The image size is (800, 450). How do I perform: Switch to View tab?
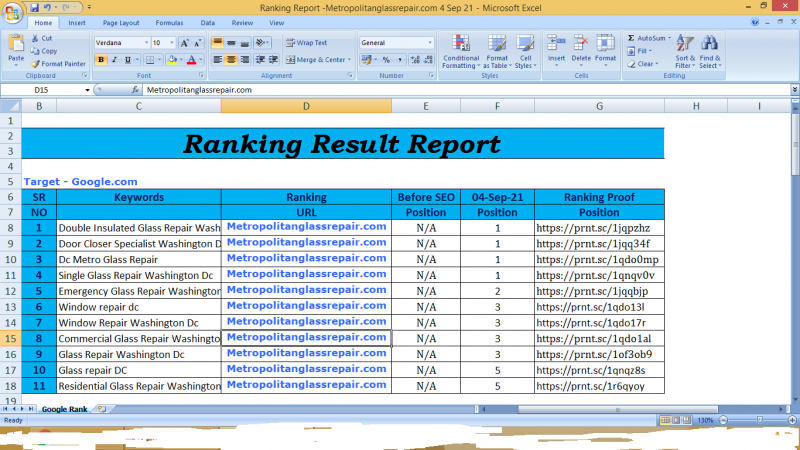[277, 23]
